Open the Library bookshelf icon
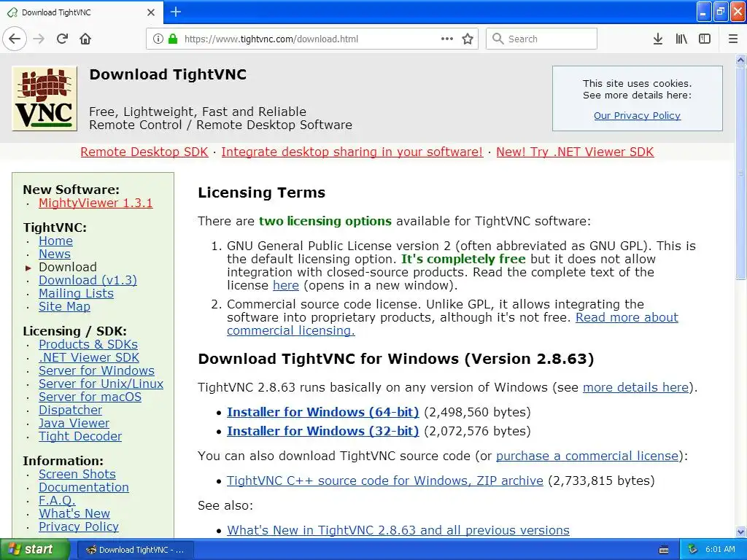 pyautogui.click(x=681, y=39)
